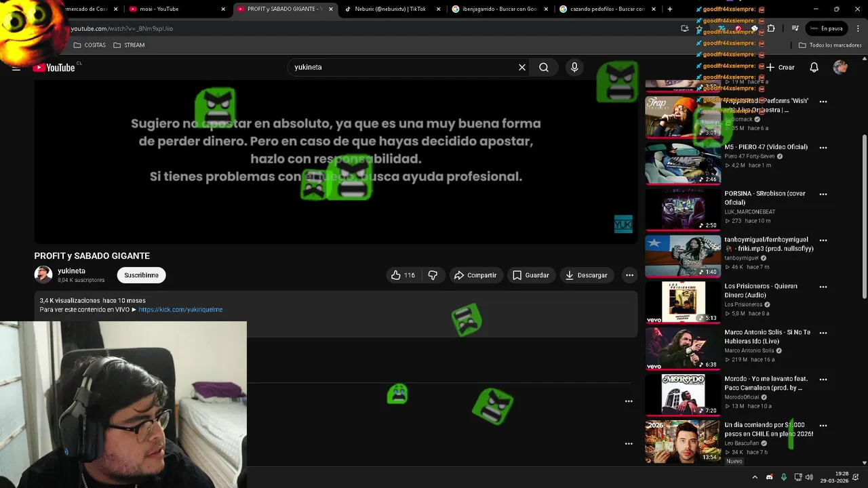Open Leo Bascuñan Chile 2026 video
This screenshot has height=488, width=868.
point(683,441)
